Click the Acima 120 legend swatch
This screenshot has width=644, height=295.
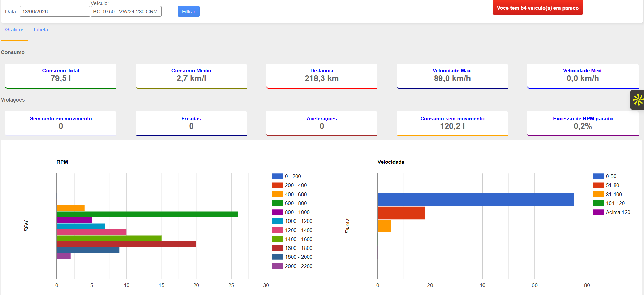click(598, 212)
